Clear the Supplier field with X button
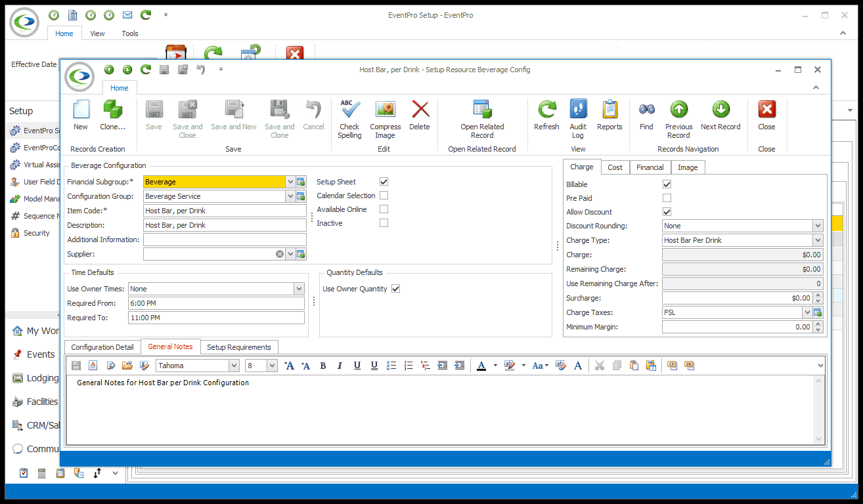 279,254
